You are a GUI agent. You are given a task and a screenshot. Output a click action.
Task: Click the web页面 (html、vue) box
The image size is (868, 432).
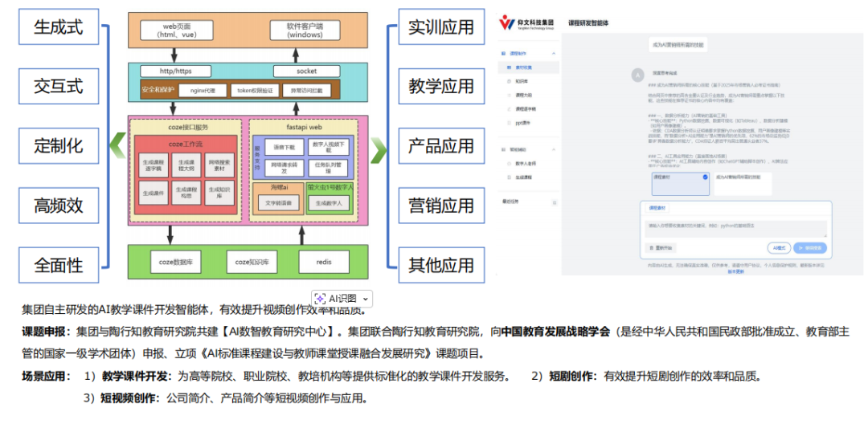point(177,30)
